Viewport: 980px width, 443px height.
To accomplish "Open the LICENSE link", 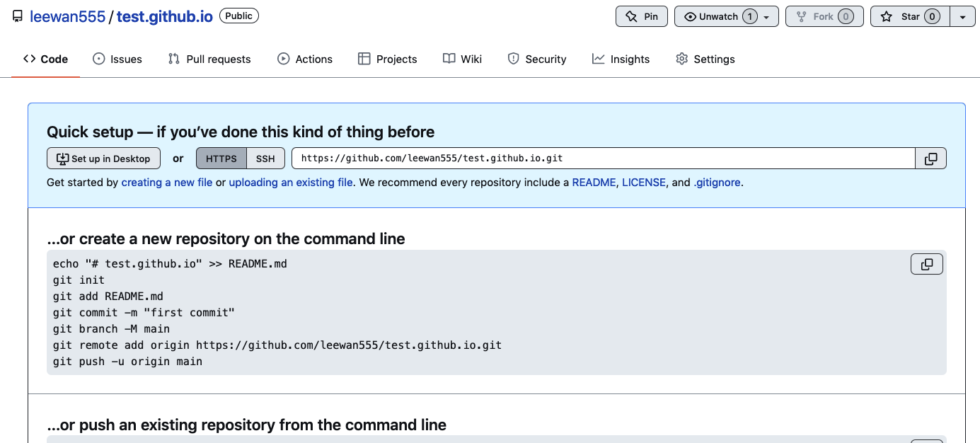I will [x=644, y=183].
